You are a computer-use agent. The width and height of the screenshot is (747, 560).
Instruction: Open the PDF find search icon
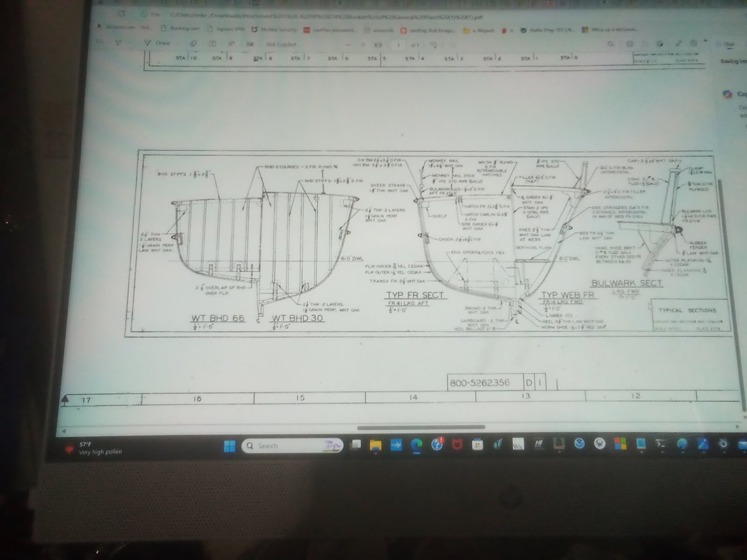coord(610,44)
